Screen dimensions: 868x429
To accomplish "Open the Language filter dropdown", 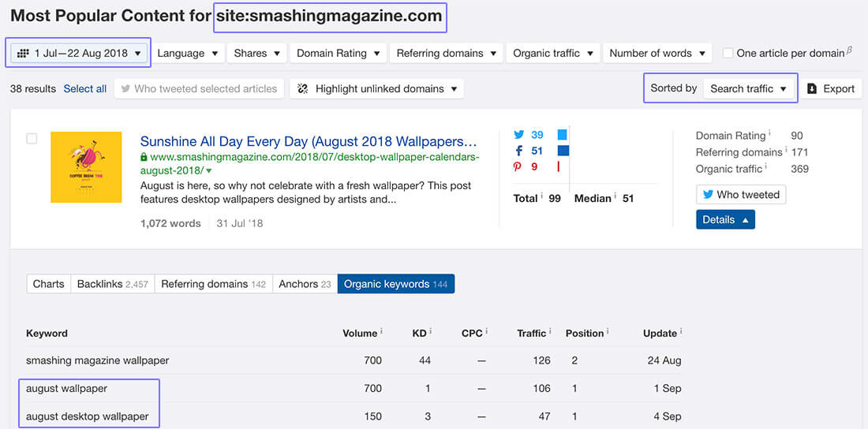I will [187, 54].
